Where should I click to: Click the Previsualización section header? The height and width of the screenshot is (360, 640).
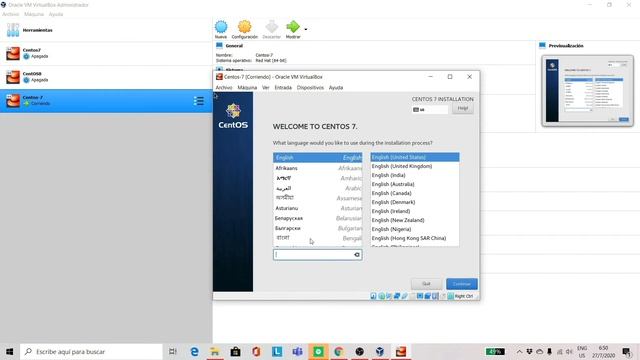point(566,46)
